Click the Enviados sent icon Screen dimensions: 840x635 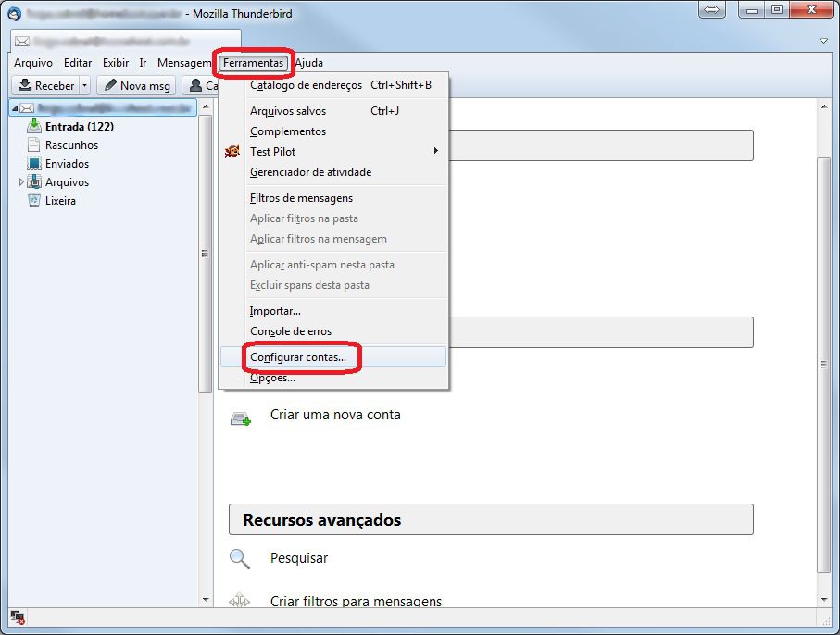[x=34, y=163]
